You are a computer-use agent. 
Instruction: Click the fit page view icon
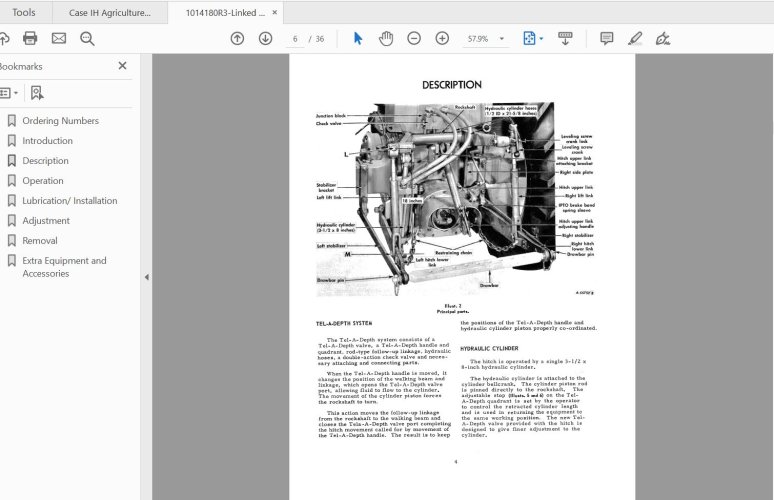coord(529,38)
